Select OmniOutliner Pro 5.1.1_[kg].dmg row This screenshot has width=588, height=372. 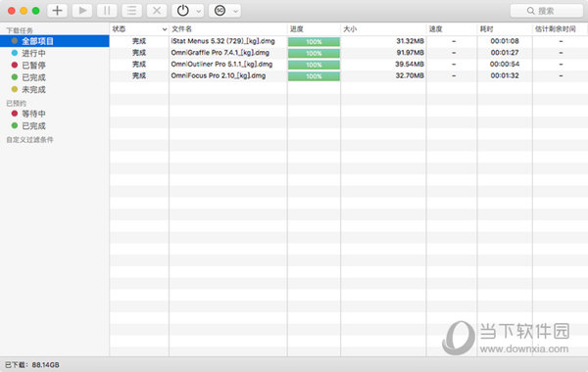pyautogui.click(x=348, y=65)
